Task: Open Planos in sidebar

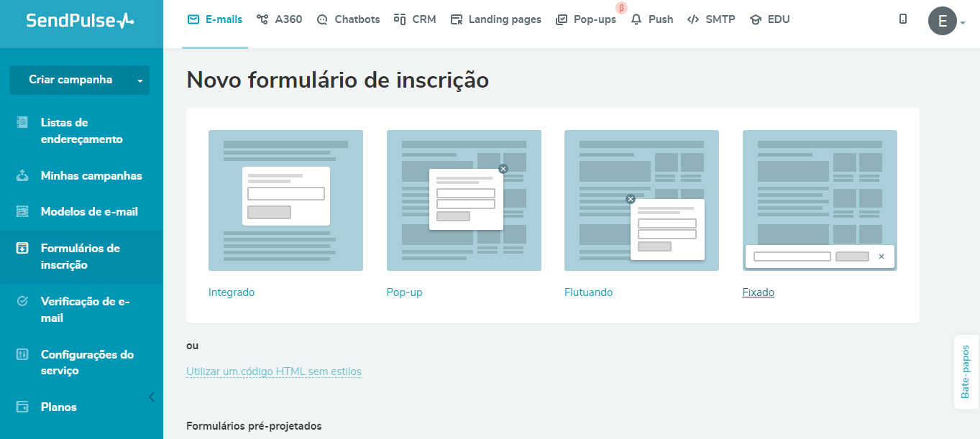Action: (81, 407)
